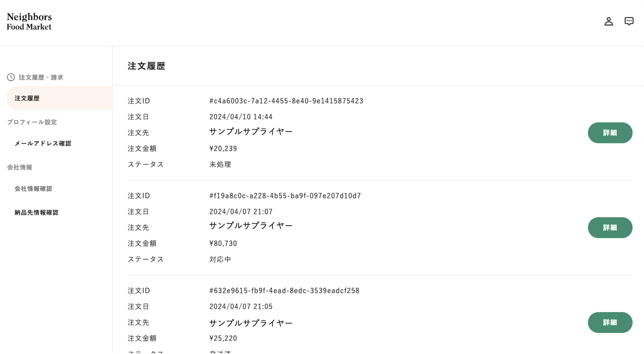The height and width of the screenshot is (354, 644).
Task: Click the 注文履歴・請求 section heading
Action: [x=41, y=77]
